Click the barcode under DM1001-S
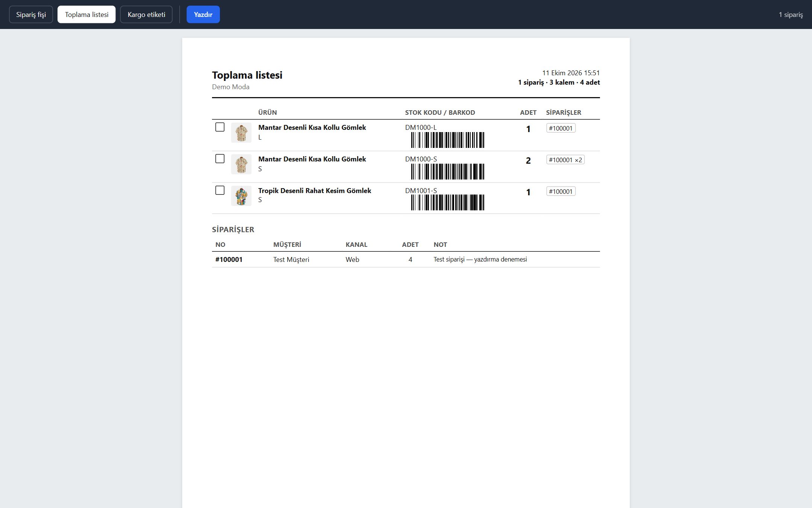The width and height of the screenshot is (812, 508). 447,202
